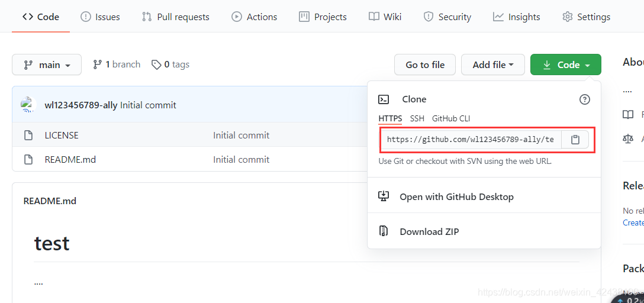
Task: Click the README.md file icon
Action: tap(28, 159)
